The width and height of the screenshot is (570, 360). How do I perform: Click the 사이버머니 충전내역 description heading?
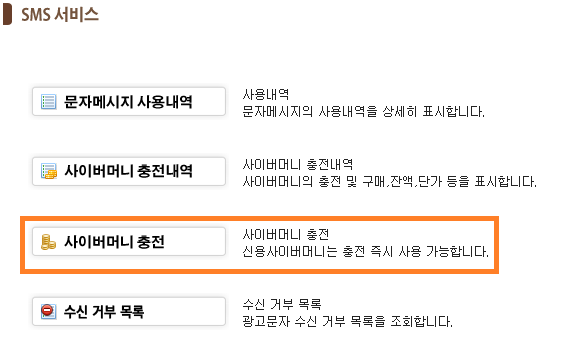pos(298,164)
